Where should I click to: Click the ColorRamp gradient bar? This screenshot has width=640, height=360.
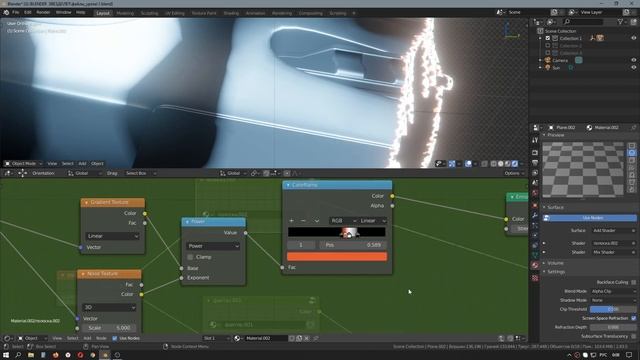[x=337, y=232]
